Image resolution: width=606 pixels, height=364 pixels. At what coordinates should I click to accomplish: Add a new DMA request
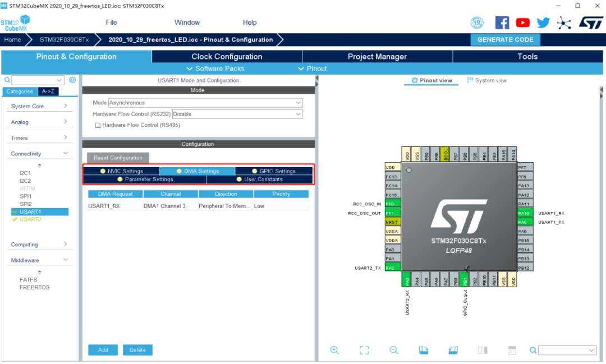pos(103,350)
